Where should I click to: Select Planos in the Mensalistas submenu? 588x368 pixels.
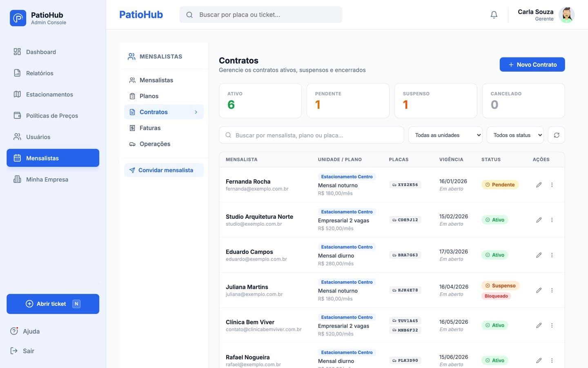[164, 96]
